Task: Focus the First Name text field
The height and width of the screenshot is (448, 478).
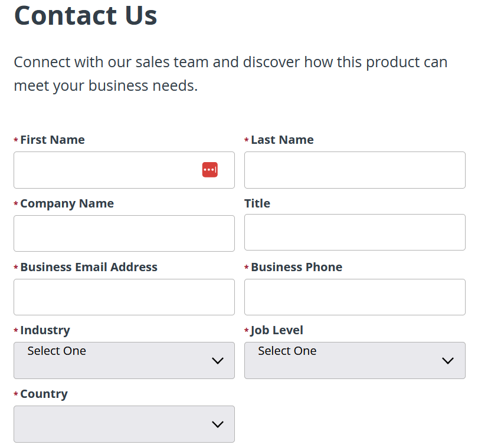Action: 106,170
